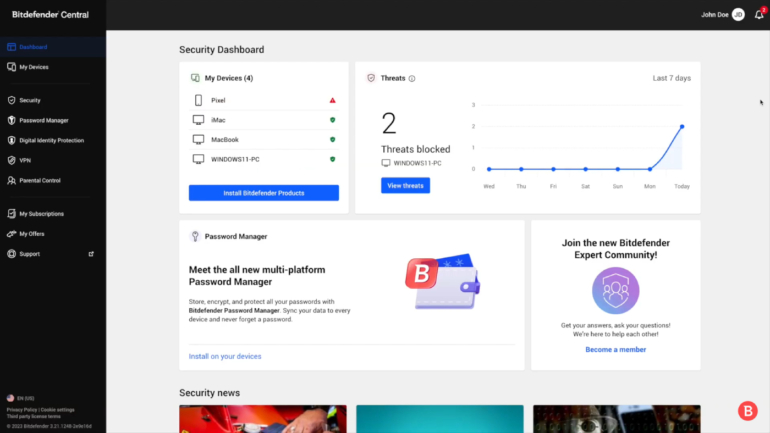Click the John Doe username
Image resolution: width=770 pixels, height=433 pixels.
(x=715, y=15)
